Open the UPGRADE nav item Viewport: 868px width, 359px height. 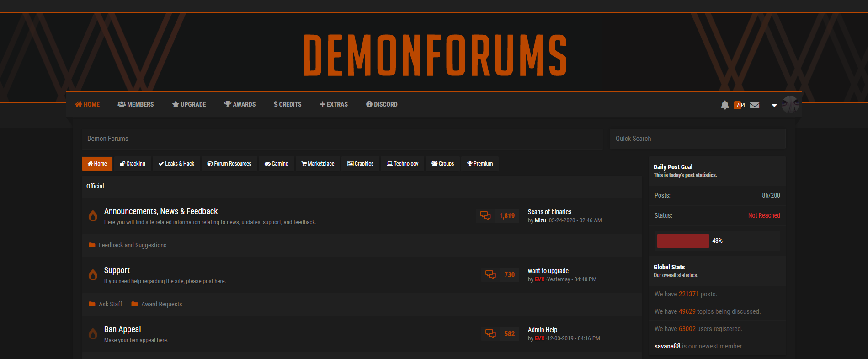(189, 104)
